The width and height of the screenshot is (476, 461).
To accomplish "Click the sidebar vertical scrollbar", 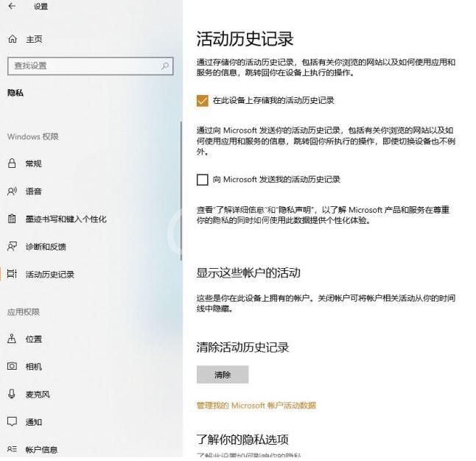I will (181, 191).
